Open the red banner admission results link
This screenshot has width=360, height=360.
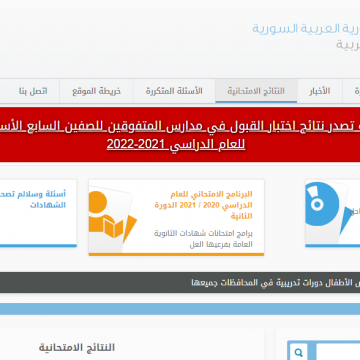[180, 135]
